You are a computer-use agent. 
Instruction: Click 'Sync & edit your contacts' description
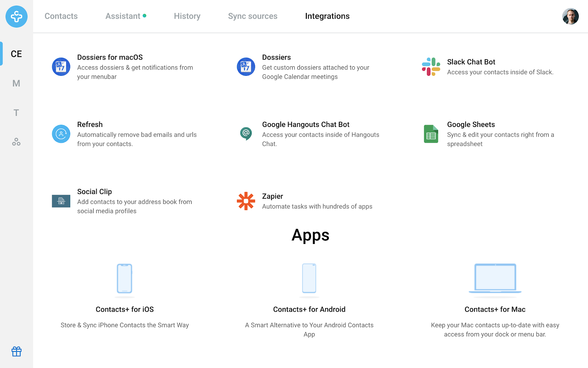point(501,139)
